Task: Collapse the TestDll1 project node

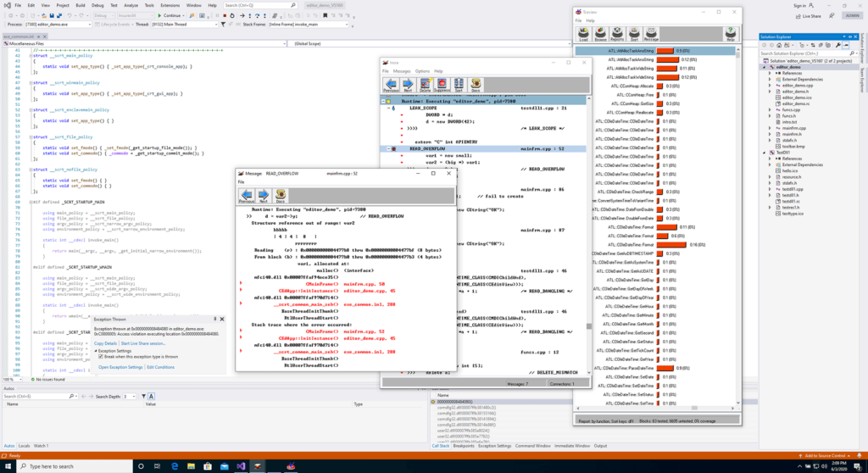Action: click(765, 153)
